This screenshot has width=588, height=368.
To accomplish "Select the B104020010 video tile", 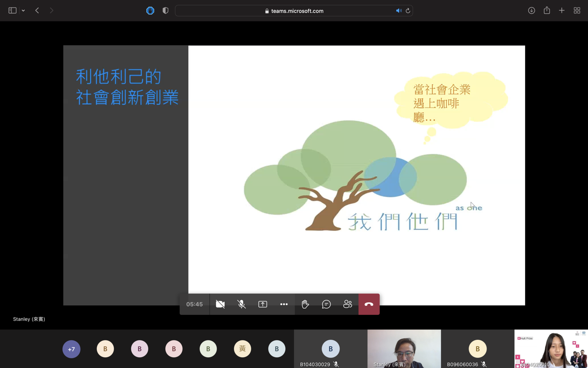I will coord(551,349).
